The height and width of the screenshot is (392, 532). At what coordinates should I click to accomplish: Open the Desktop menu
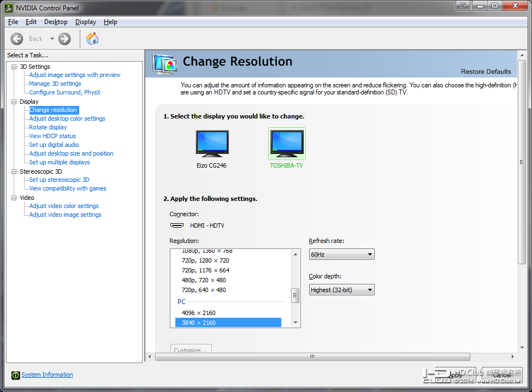coord(56,22)
